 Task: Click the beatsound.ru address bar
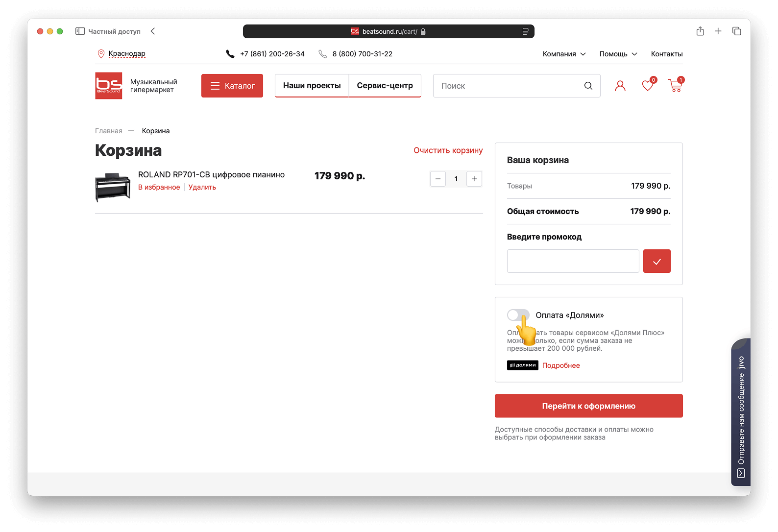(389, 31)
